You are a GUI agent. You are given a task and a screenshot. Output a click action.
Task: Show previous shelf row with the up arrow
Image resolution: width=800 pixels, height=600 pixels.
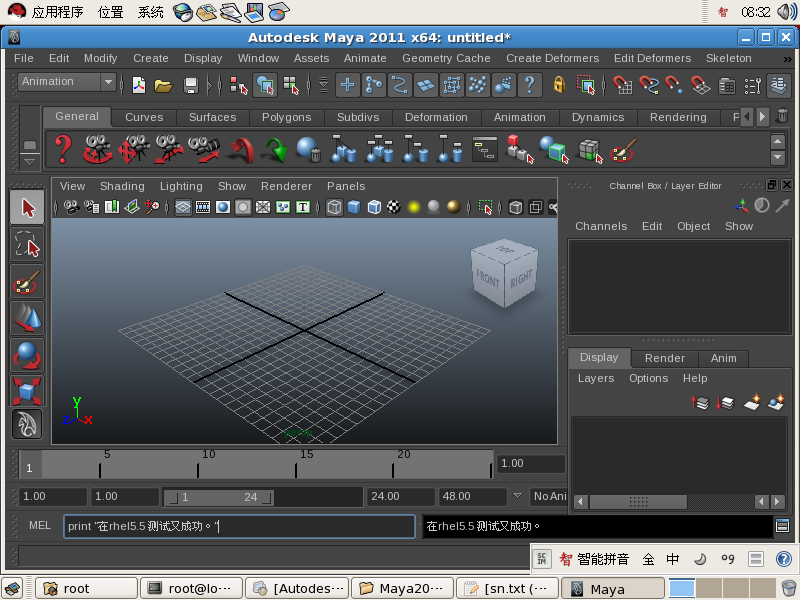coord(778,141)
